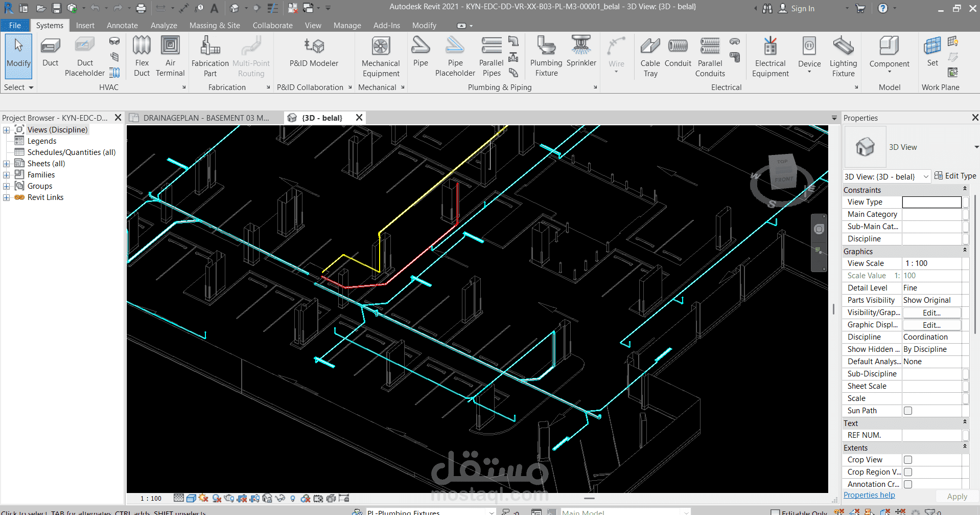Click the View Type input field

(x=931, y=202)
